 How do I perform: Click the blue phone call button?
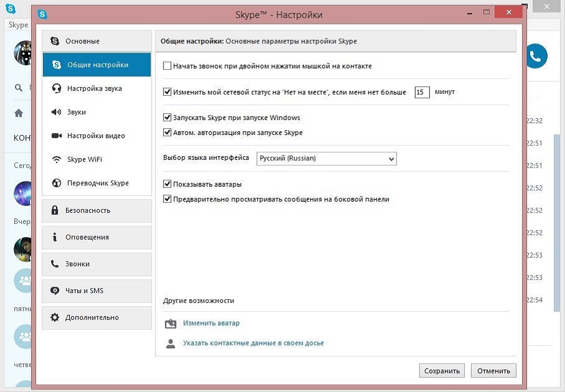[535, 56]
